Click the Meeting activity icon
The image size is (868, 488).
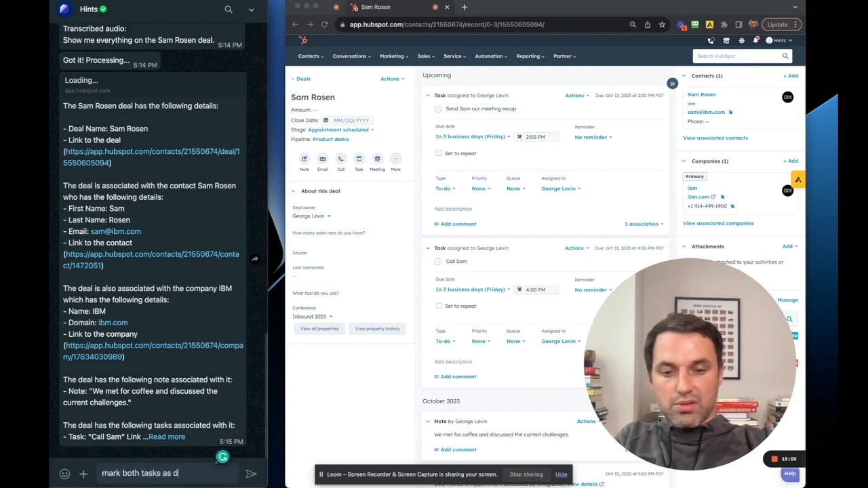click(x=377, y=159)
